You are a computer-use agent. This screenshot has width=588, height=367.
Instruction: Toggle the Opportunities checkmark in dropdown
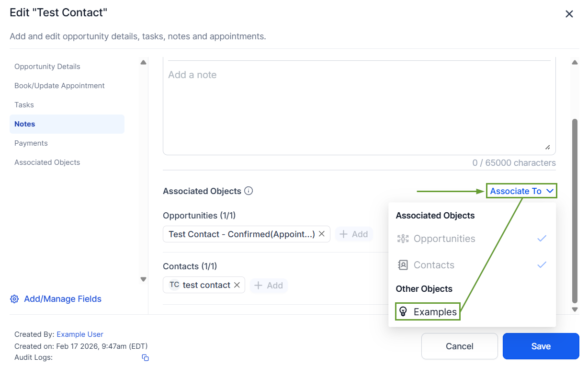click(542, 239)
